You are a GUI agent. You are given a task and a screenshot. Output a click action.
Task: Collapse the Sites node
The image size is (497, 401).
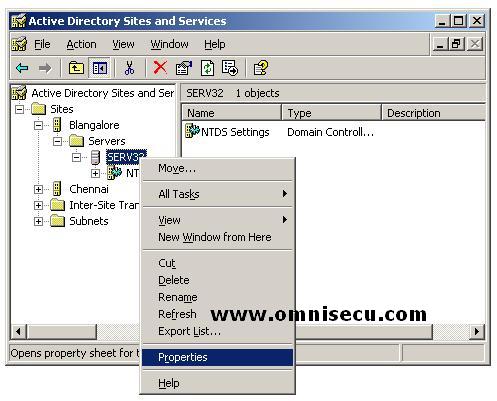tap(20, 109)
